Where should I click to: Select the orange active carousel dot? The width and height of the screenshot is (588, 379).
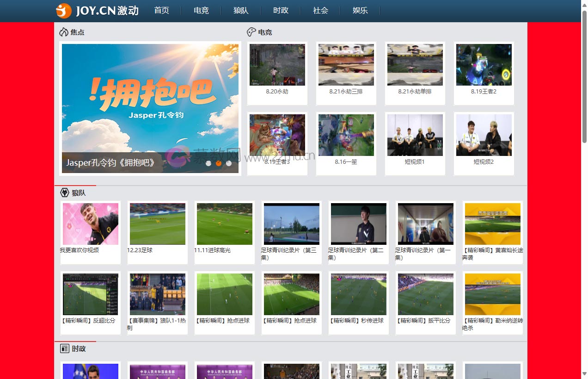pyautogui.click(x=219, y=163)
